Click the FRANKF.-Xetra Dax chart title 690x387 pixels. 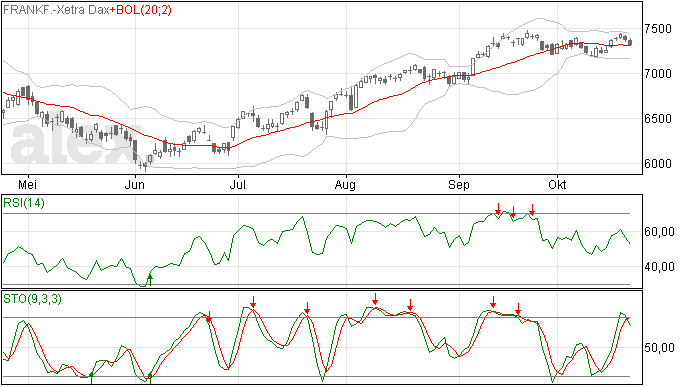[56, 10]
